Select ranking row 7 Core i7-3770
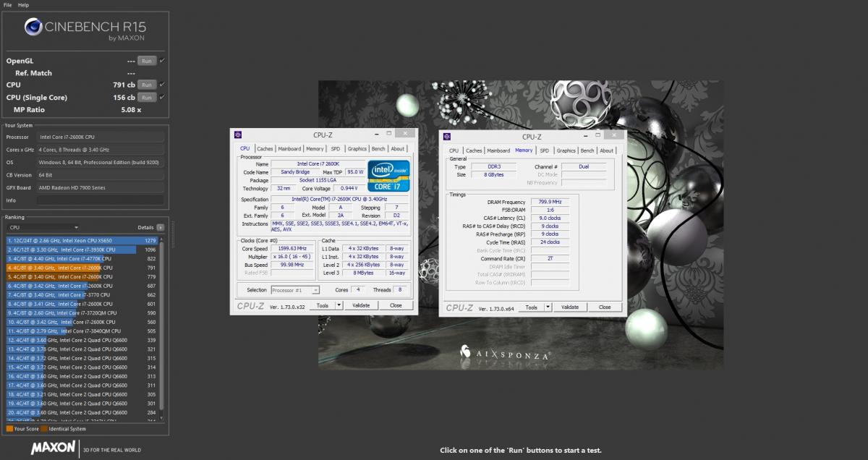This screenshot has width=868, height=460. pos(82,294)
